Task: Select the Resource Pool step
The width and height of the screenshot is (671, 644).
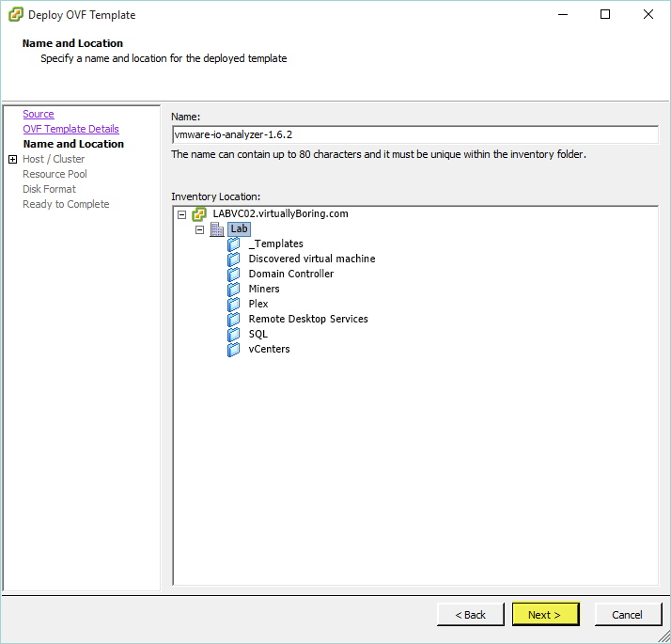Action: tap(55, 174)
